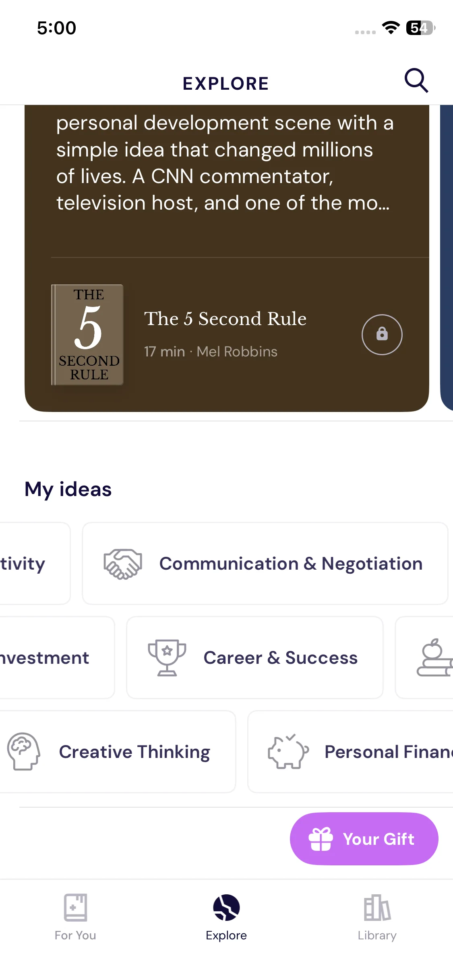Screen dimensions: 453x980
Task: Select the Career & Success topic
Action: point(280,658)
